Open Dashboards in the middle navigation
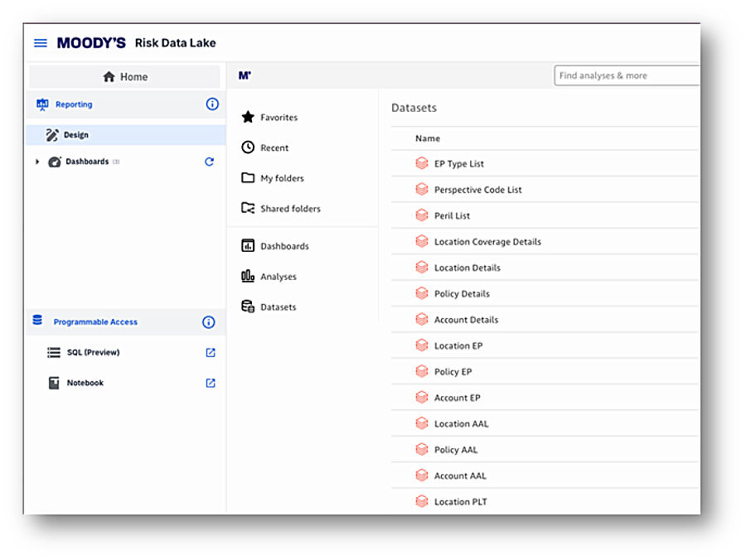Viewport: 746px width, 560px height. 284,246
